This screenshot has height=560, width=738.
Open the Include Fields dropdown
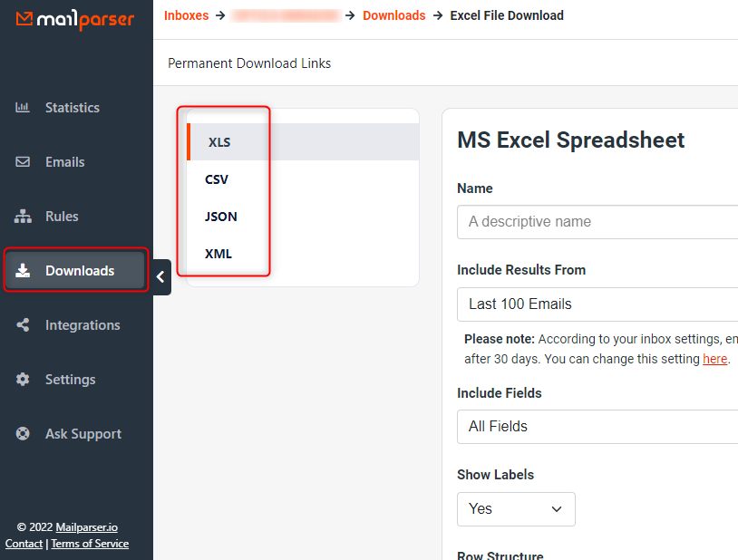[598, 427]
